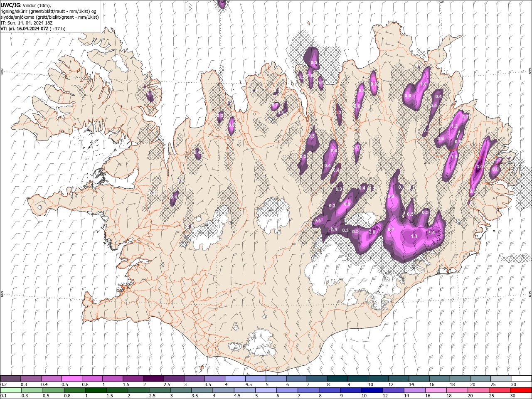Click the '1.2' precipitation value on the map

tap(454, 126)
